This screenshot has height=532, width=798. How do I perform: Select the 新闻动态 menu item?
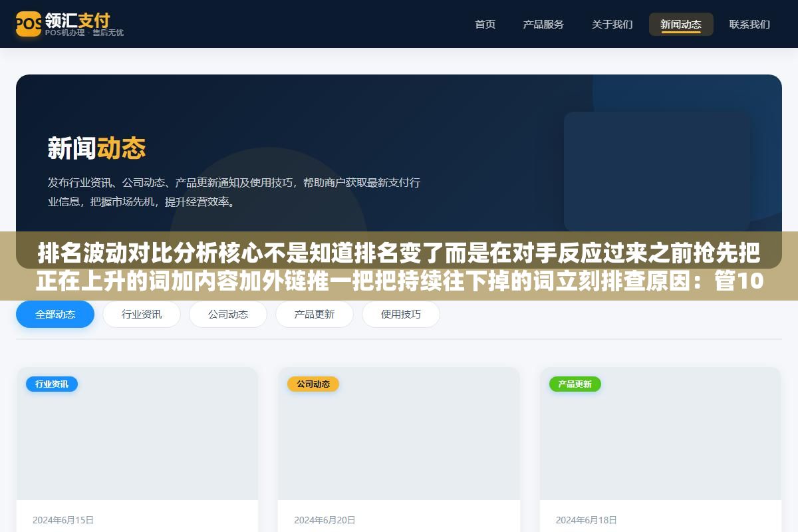pos(681,24)
